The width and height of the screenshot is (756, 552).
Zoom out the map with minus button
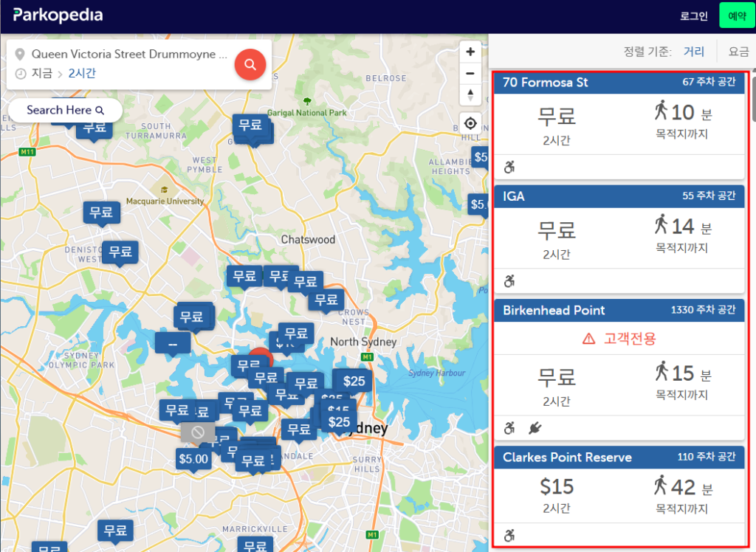470,73
